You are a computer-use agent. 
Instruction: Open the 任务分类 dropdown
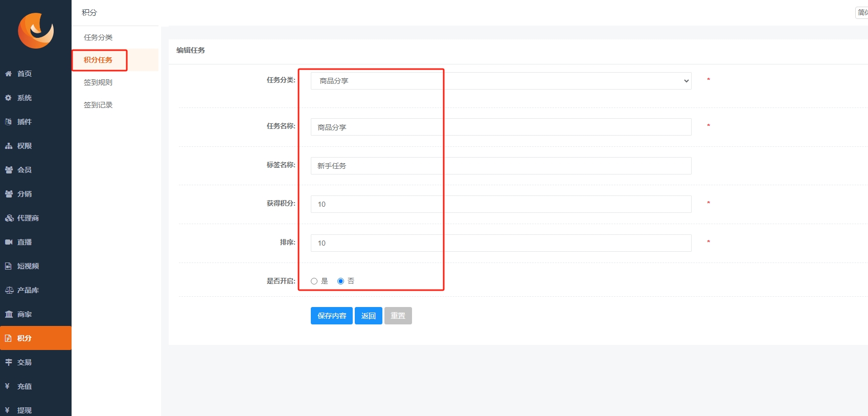tap(501, 81)
